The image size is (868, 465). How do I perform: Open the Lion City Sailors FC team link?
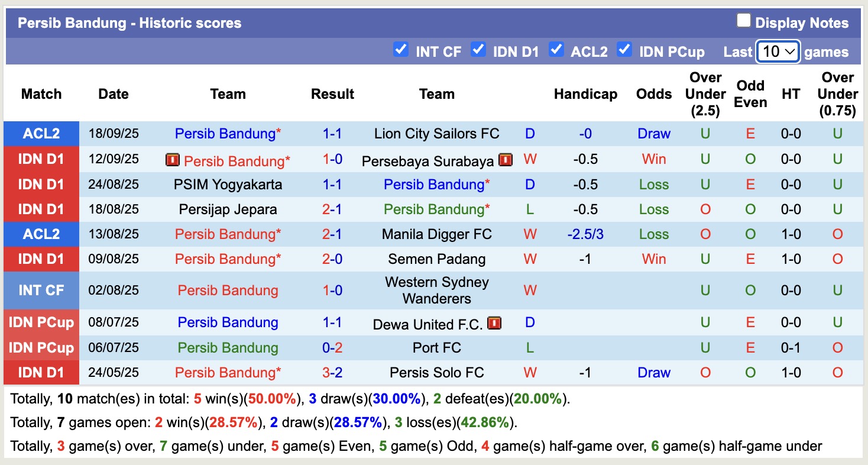(436, 134)
